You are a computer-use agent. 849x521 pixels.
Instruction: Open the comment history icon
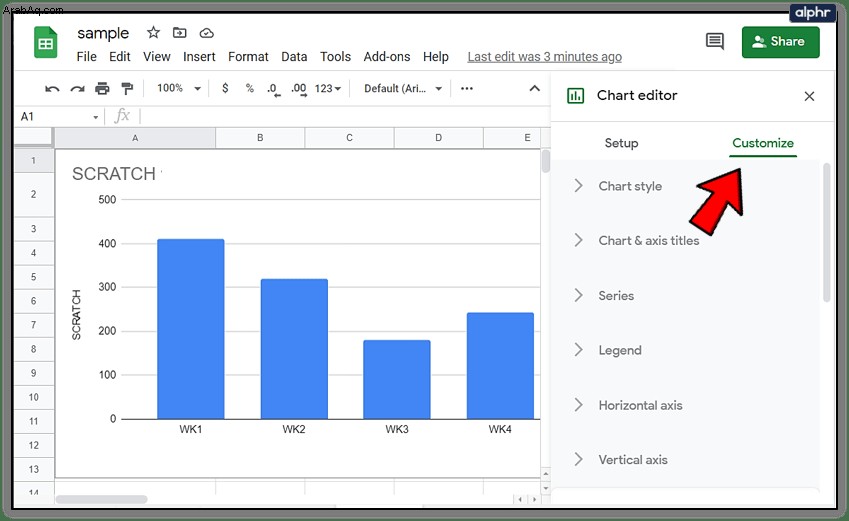(715, 41)
